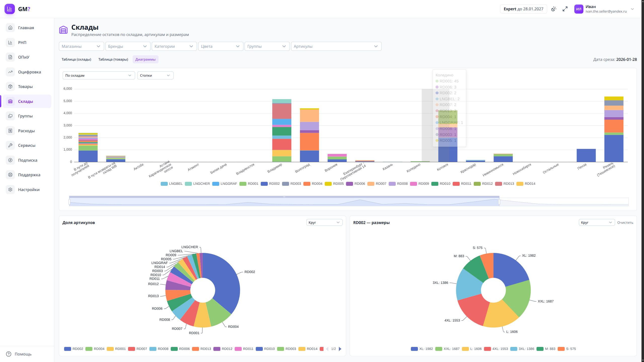Click the fullscreen expand arrows icon
Image resolution: width=644 pixels, height=362 pixels.
tap(565, 9)
